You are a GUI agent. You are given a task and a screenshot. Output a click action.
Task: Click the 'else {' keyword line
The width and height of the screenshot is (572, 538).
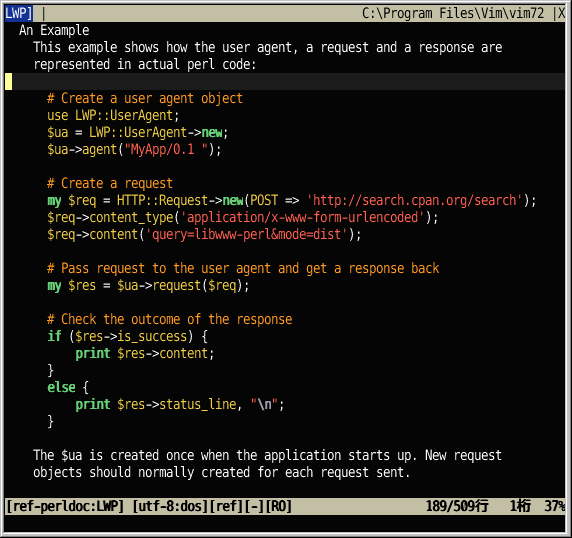68,387
